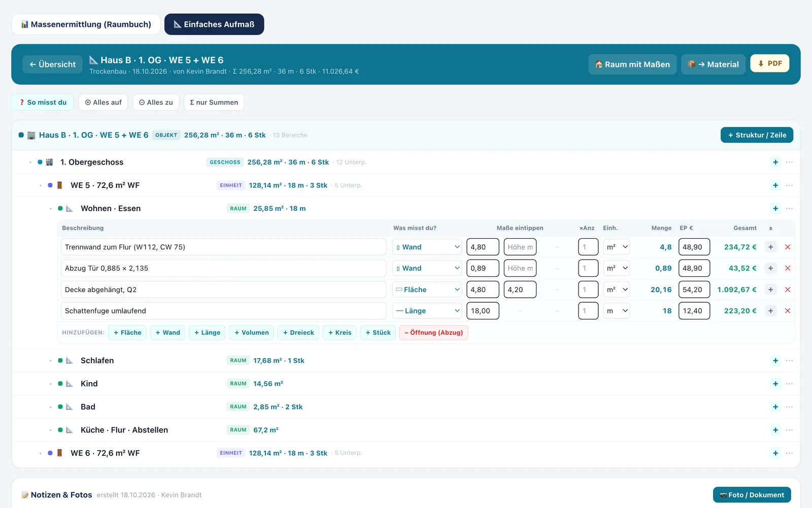Add an Öffnung (Abzug) line
Image resolution: width=812 pixels, height=508 pixels.
434,333
